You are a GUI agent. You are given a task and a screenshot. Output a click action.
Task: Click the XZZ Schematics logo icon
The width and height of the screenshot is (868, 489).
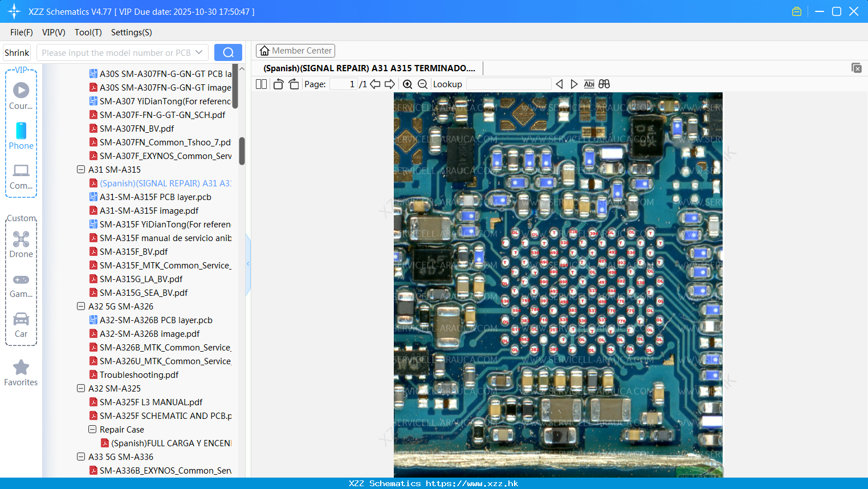point(14,11)
